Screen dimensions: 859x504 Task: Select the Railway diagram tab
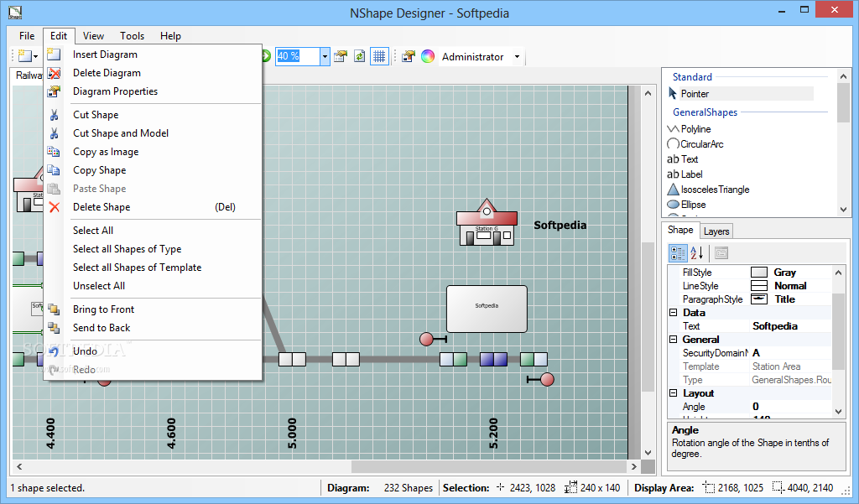[x=29, y=75]
